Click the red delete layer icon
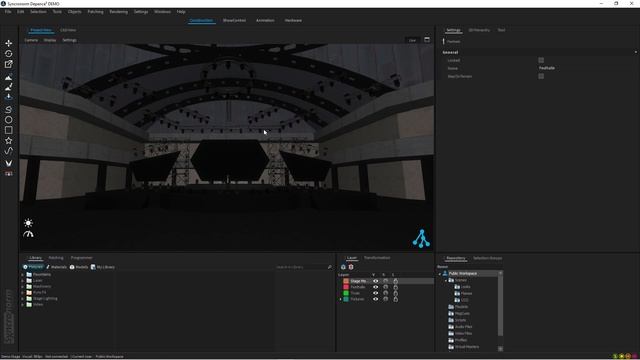 tap(351, 267)
